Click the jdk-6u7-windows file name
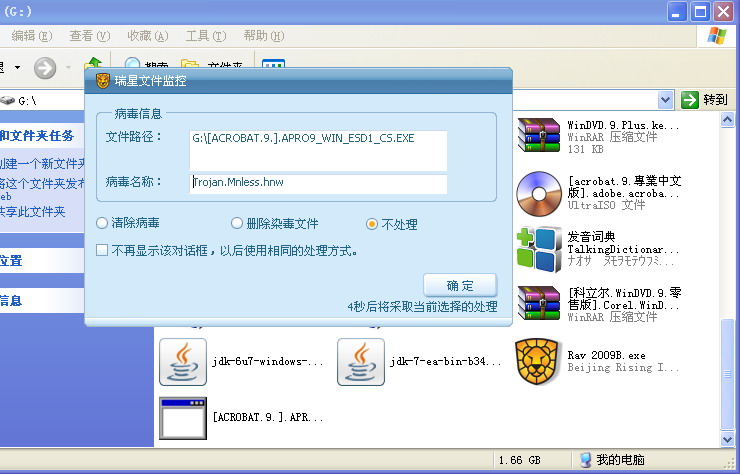 (x=268, y=362)
